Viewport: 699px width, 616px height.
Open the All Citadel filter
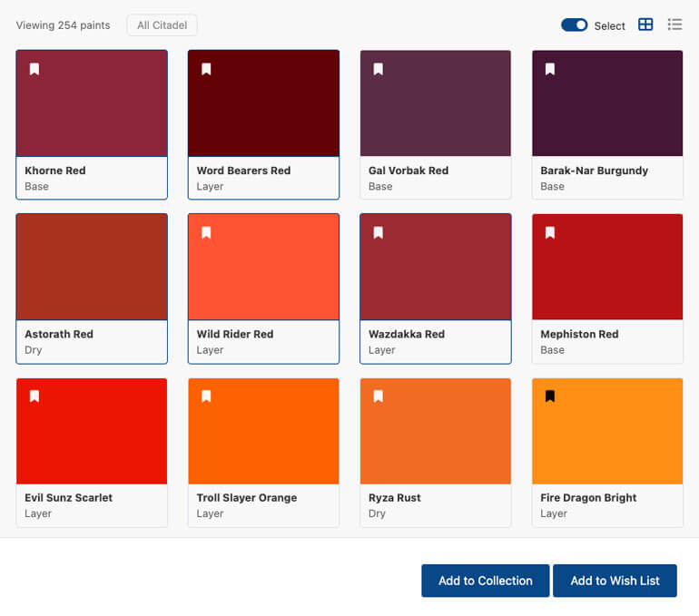point(162,24)
